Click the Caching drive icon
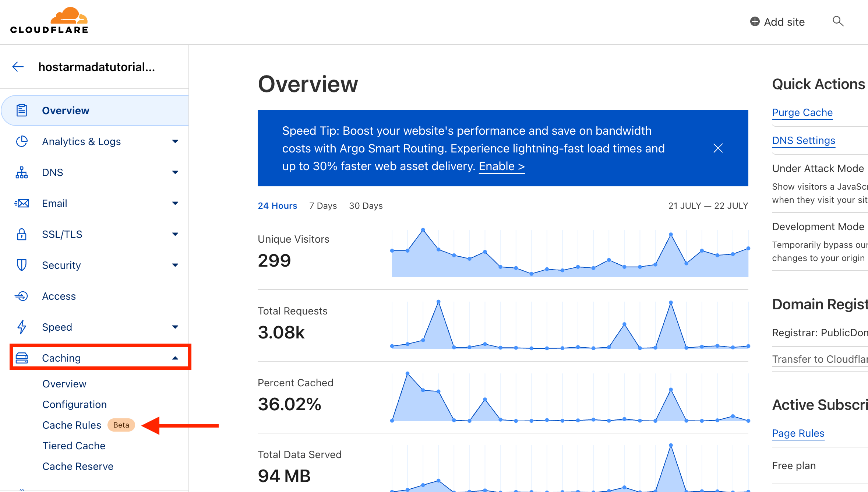The image size is (868, 492). click(x=22, y=358)
